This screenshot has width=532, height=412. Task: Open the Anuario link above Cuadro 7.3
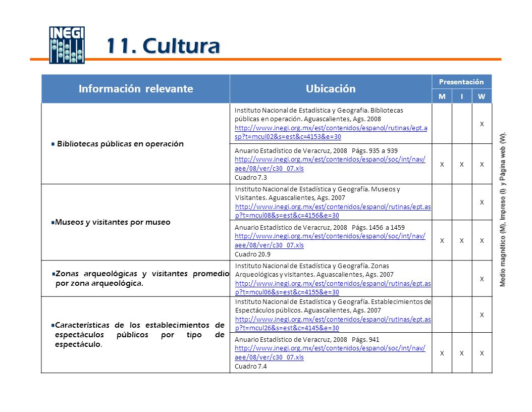(330, 164)
